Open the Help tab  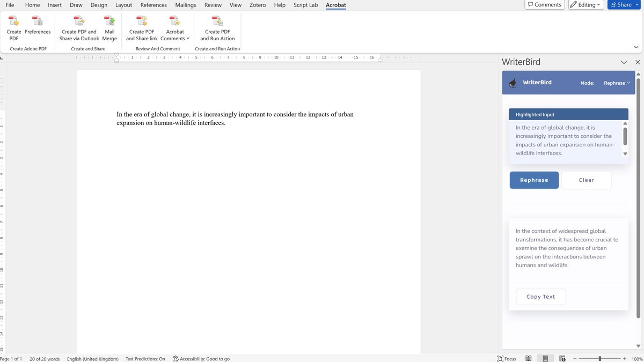(280, 5)
